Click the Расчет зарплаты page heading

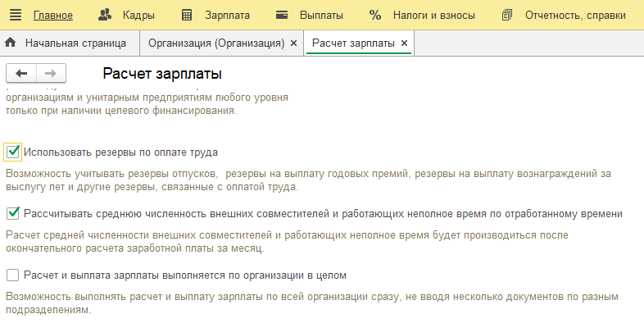coord(162,74)
